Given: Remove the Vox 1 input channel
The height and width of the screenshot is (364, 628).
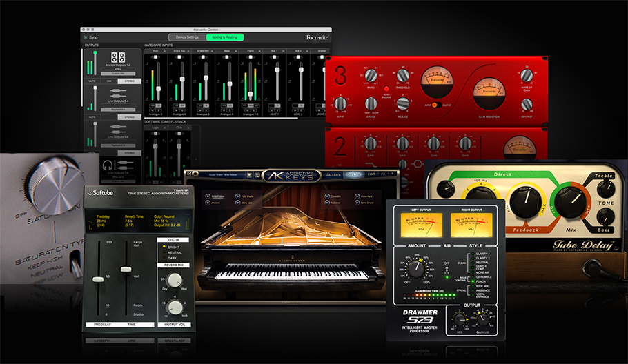Looking at the screenshot, I should [283, 51].
